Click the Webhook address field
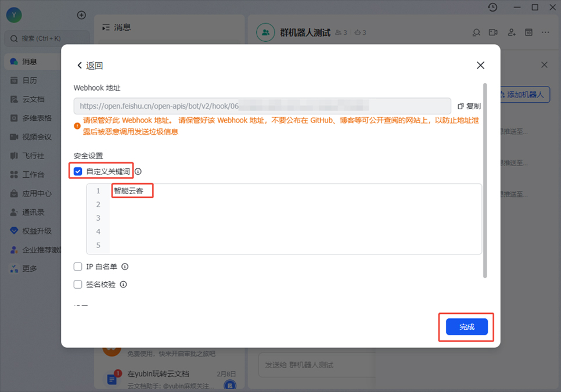Screen dimensions: 561x392 pos(262,106)
